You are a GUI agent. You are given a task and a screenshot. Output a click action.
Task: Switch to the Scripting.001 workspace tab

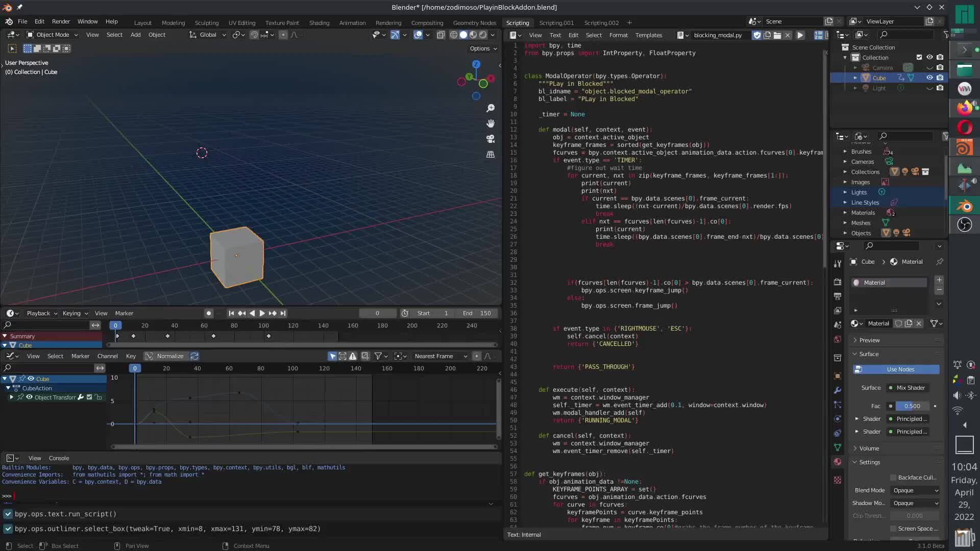[x=557, y=22]
